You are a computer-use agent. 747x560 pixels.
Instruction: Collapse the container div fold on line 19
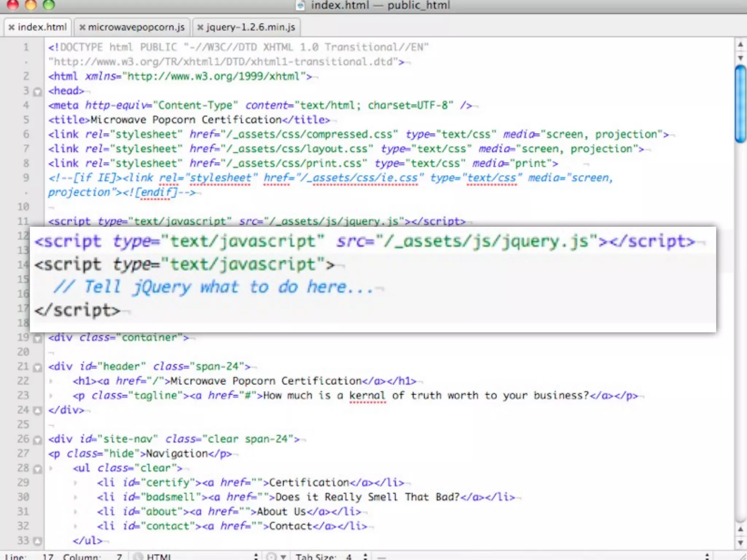[x=37, y=338]
